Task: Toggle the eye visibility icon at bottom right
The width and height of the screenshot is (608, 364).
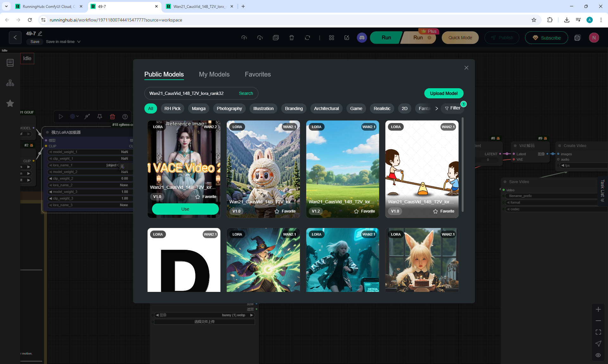Action: coord(598,355)
